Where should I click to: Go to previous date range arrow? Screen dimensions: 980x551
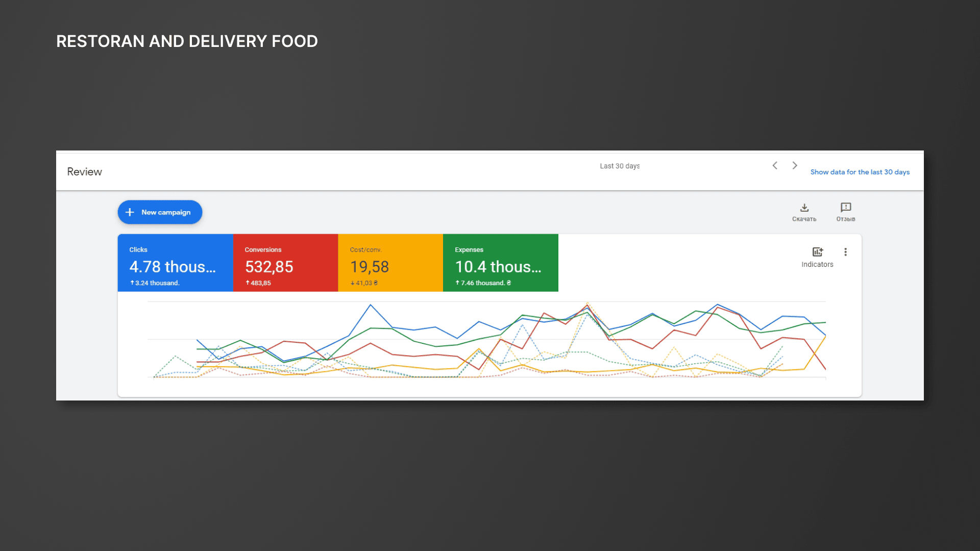pos(775,165)
